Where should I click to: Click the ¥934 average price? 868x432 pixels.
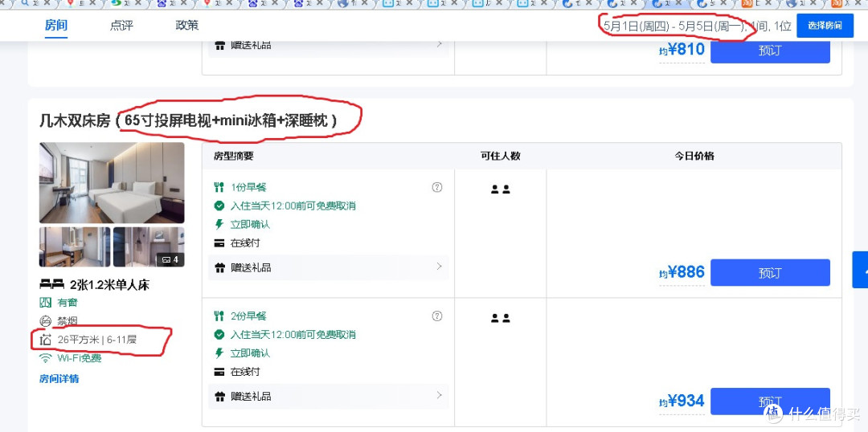click(682, 401)
